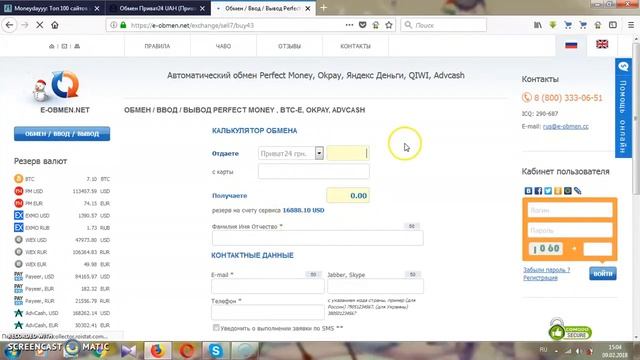This screenshot has height=360, width=640.
Task: Open Firefox from the taskbar
Action: [158, 351]
